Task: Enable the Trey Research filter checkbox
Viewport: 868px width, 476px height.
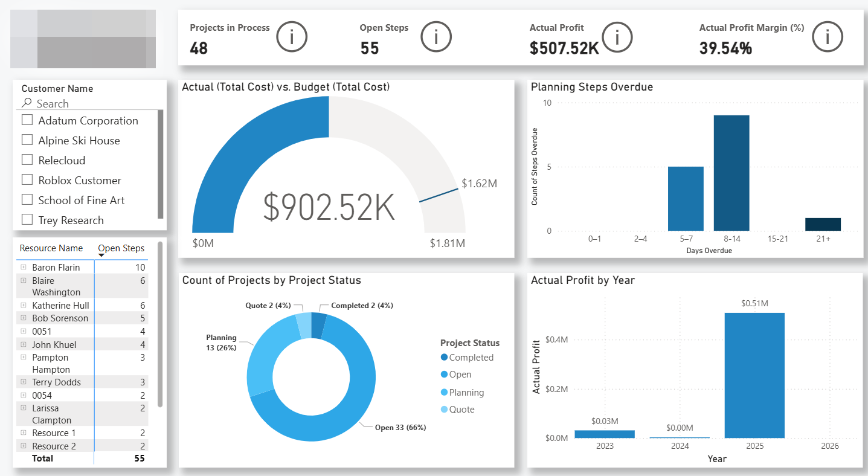Action: pos(27,220)
